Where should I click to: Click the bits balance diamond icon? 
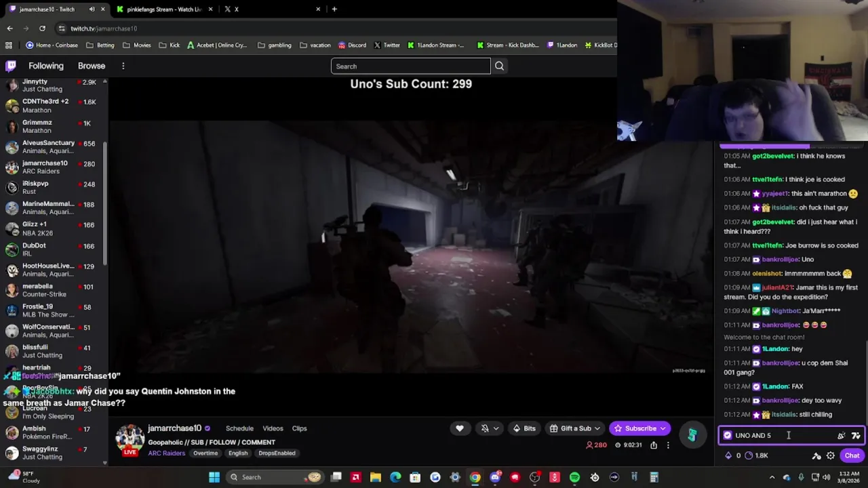[728, 455]
